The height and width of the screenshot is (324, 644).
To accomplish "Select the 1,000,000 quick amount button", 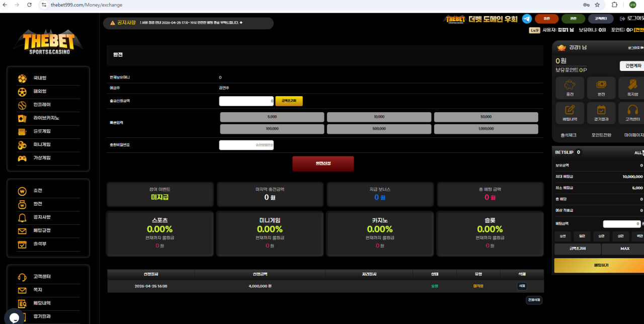I will pos(486,129).
